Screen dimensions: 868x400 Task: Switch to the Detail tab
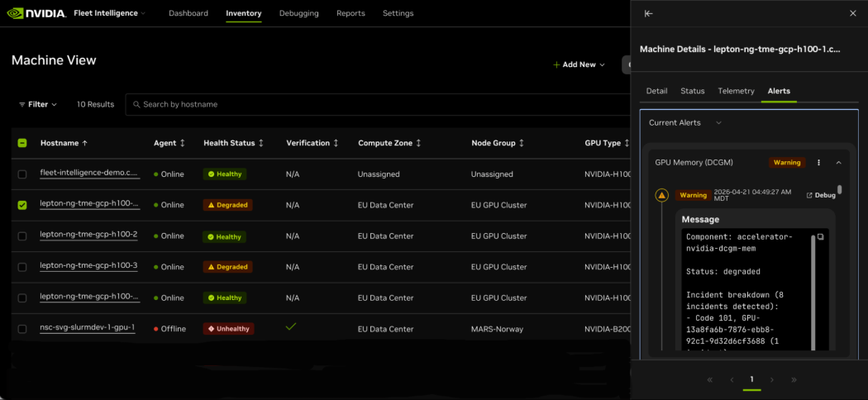click(656, 91)
